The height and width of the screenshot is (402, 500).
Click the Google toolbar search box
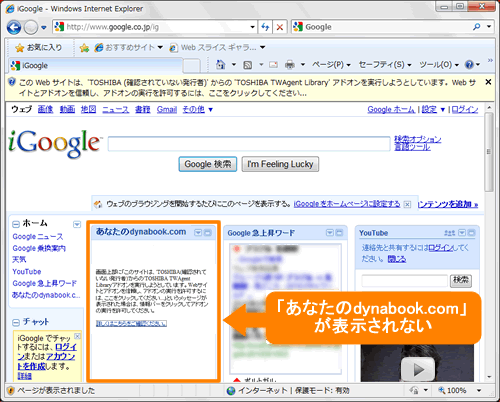tap(380, 27)
